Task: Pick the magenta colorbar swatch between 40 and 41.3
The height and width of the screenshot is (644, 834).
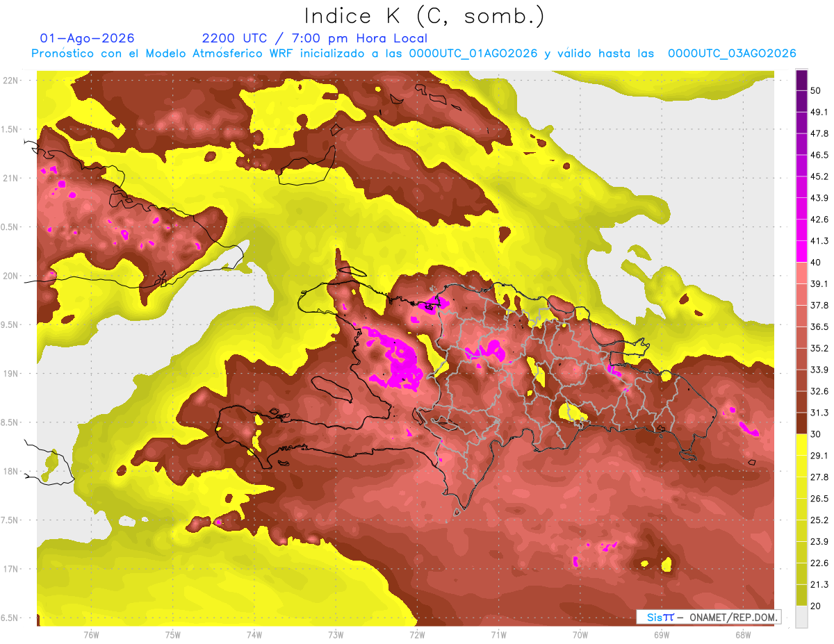Action: [x=801, y=251]
